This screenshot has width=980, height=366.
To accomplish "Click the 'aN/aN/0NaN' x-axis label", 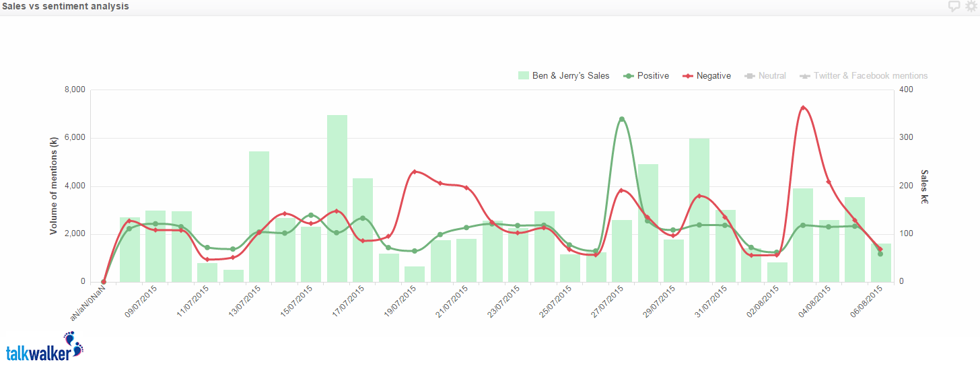I will [87, 303].
